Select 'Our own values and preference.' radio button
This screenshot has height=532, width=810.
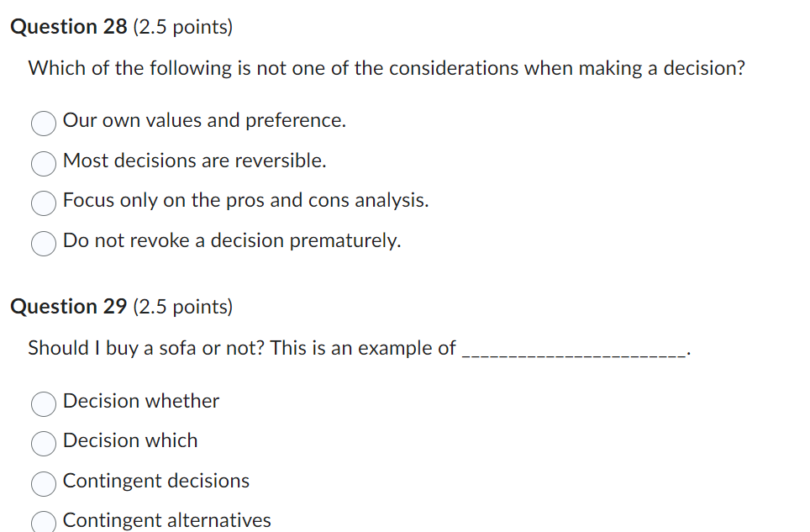(x=43, y=124)
